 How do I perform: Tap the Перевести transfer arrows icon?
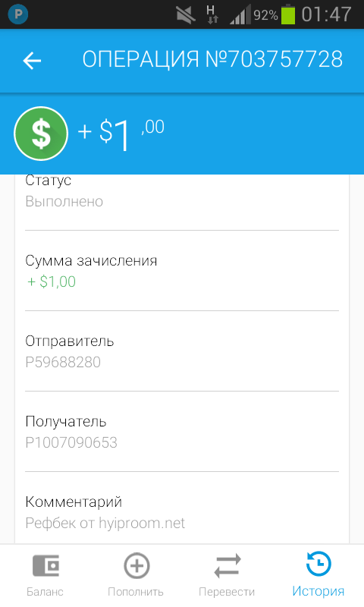pyautogui.click(x=227, y=565)
